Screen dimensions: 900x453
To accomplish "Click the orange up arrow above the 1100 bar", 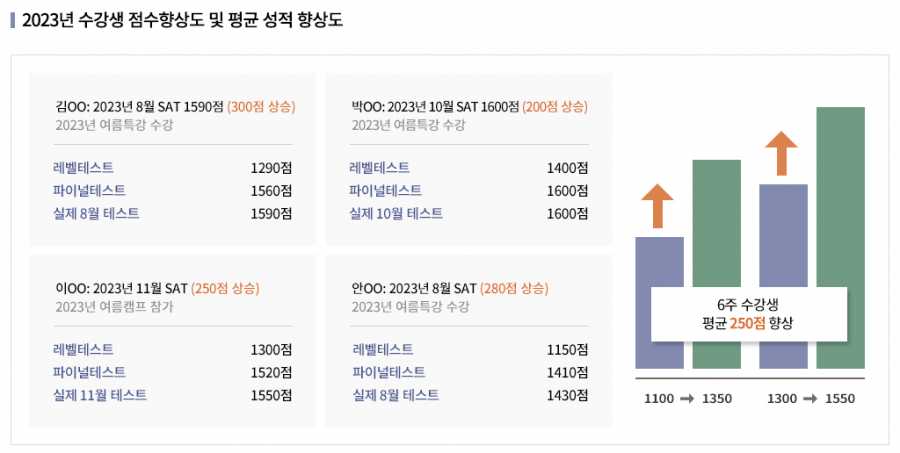I will coord(657,206).
